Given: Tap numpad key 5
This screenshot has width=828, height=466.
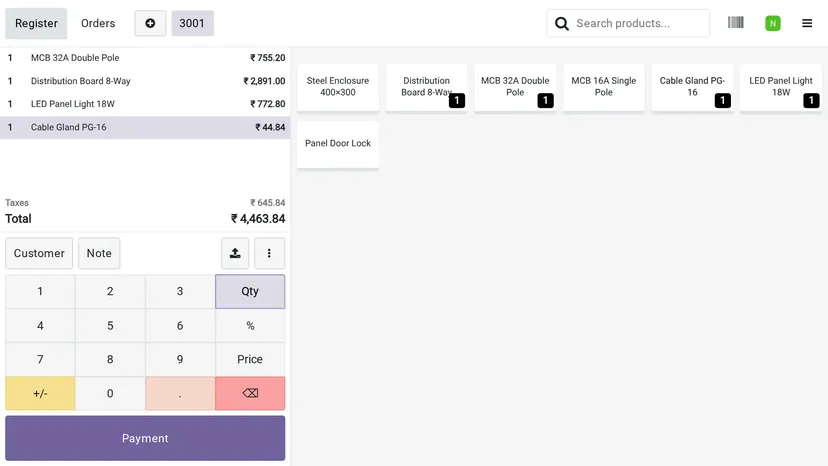Looking at the screenshot, I should [x=110, y=325].
